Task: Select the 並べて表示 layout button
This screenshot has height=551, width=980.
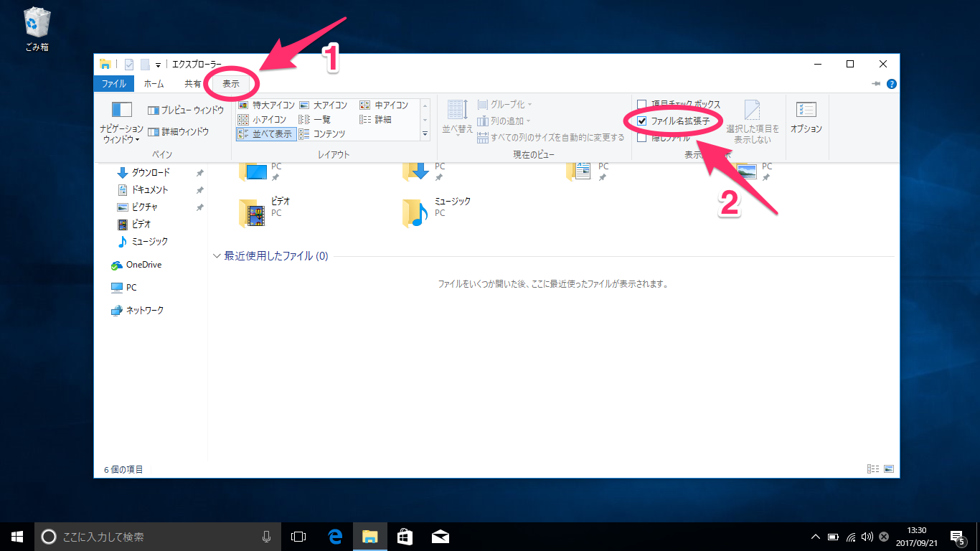Action: (265, 133)
